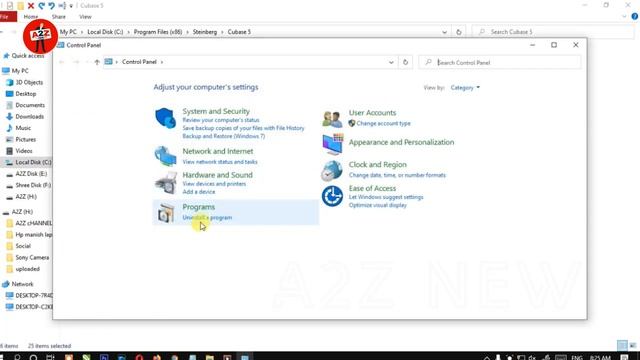The width and height of the screenshot is (640, 360).
Task: Select Videos in Explorer sidebar
Action: [24, 151]
